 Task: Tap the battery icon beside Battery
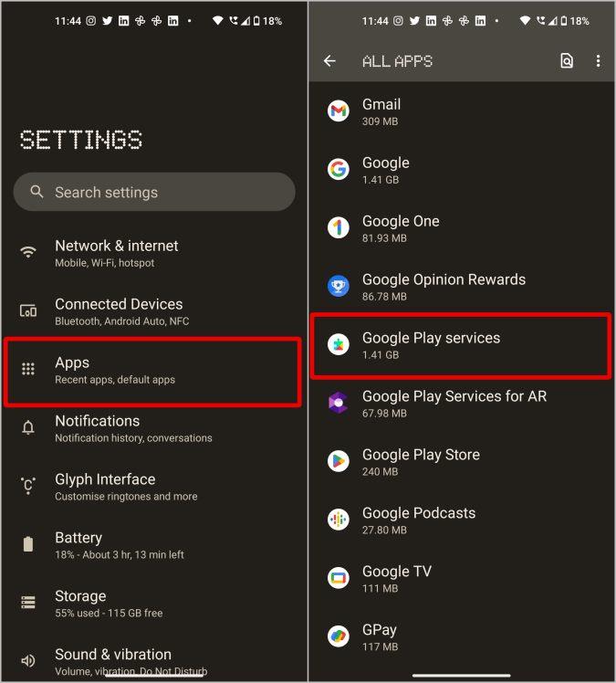click(x=28, y=544)
